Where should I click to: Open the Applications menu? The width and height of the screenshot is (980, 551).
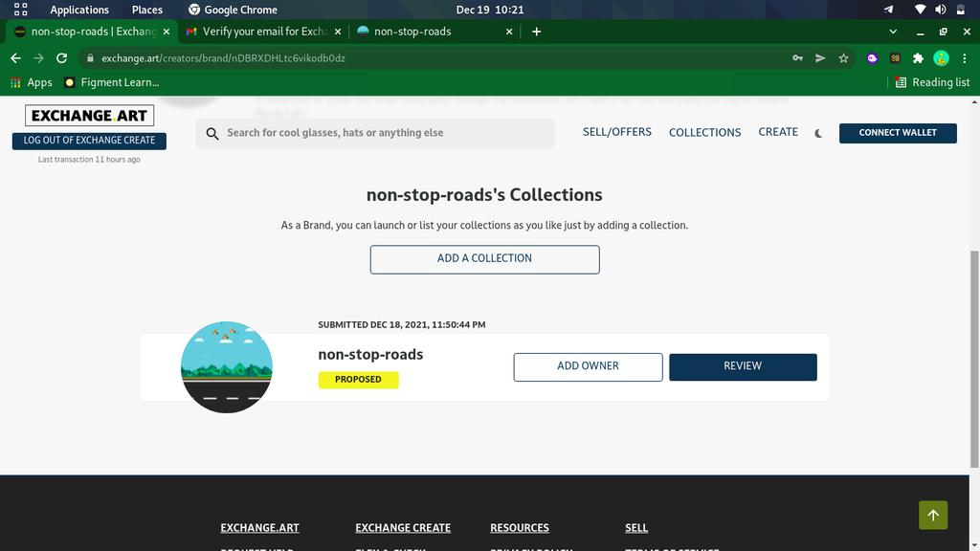[x=79, y=10]
